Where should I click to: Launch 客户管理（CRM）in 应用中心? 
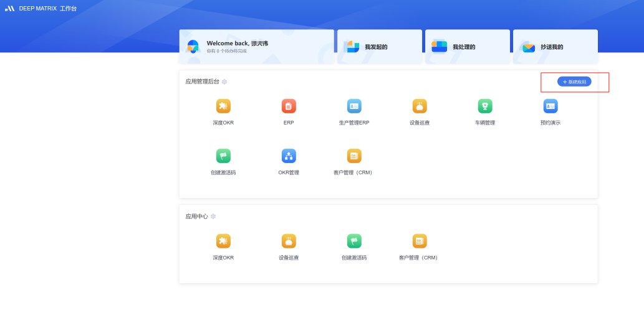coord(420,241)
